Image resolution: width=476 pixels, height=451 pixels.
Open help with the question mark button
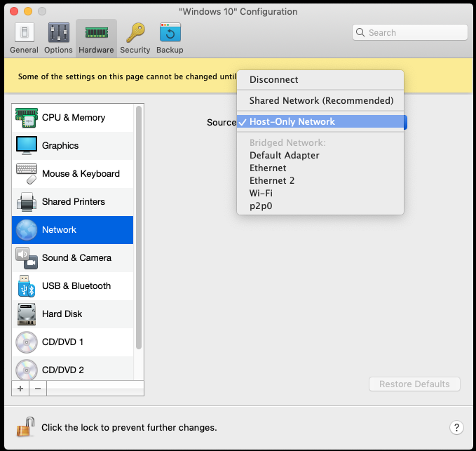[456, 428]
